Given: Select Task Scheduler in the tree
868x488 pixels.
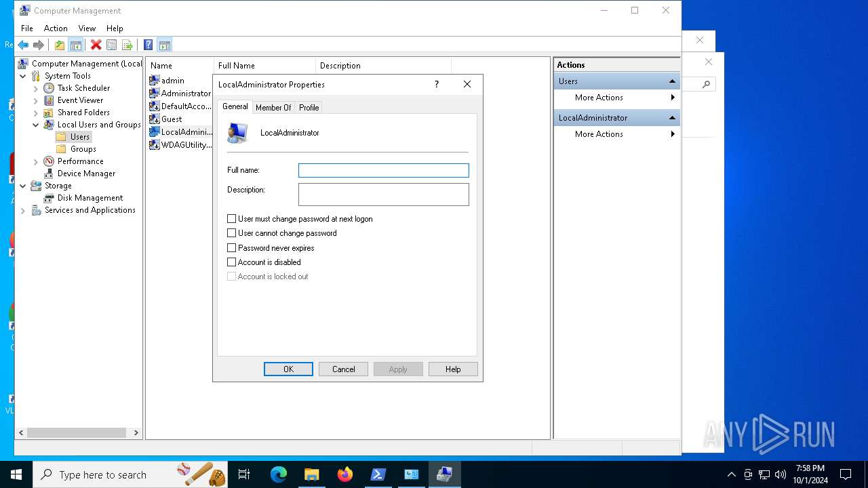Looking at the screenshot, I should [83, 88].
